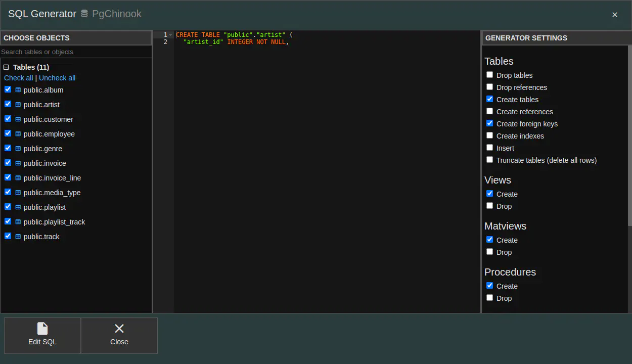Screen dimensions: 632x364
Task: Uncheck Create under Views
Action: (x=489, y=194)
